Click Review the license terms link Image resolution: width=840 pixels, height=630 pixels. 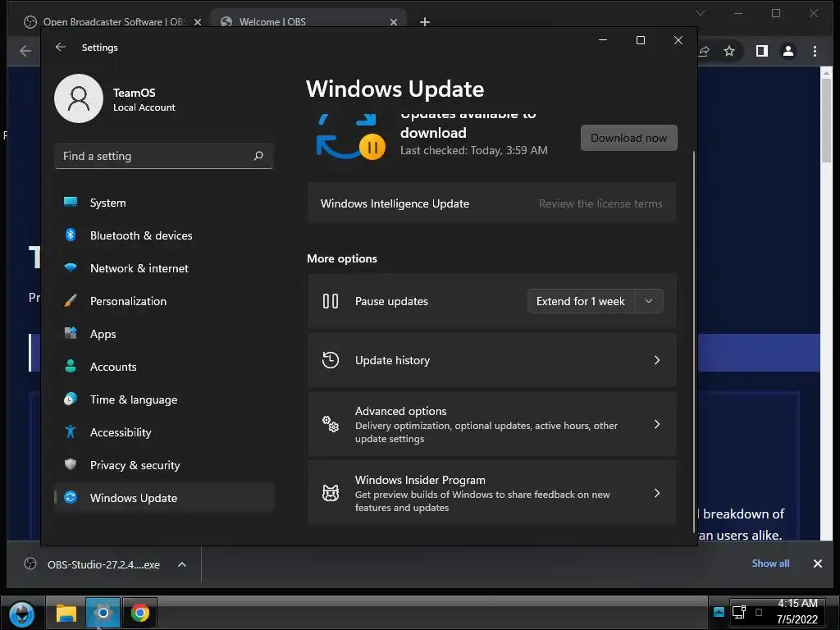pos(600,203)
